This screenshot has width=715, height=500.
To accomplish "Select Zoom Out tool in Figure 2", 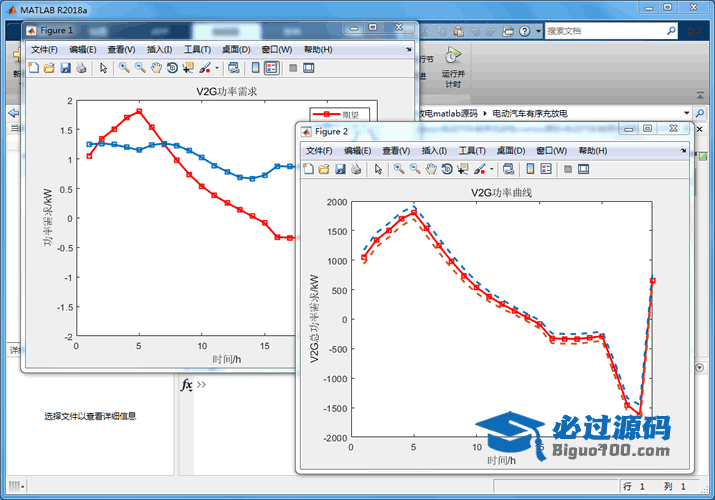I will point(414,169).
